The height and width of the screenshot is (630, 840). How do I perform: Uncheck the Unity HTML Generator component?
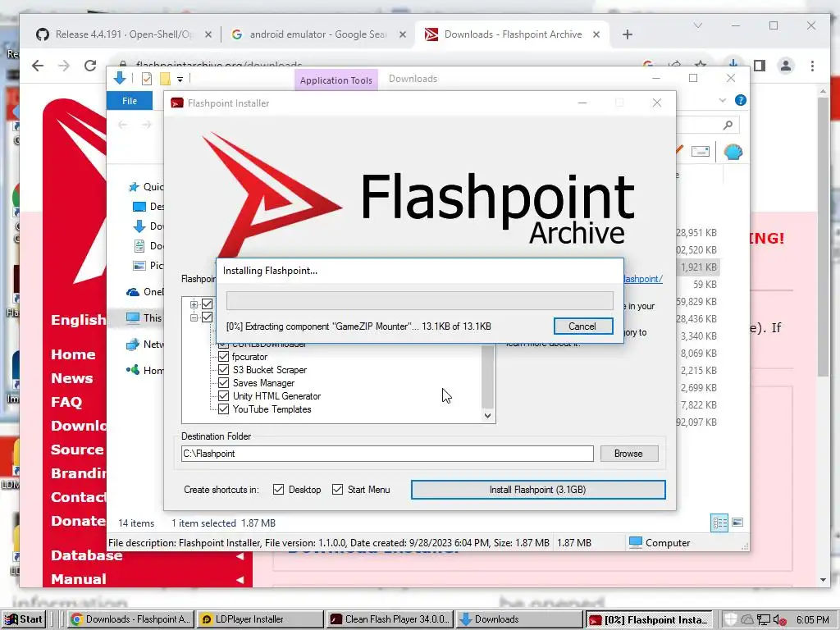click(224, 396)
